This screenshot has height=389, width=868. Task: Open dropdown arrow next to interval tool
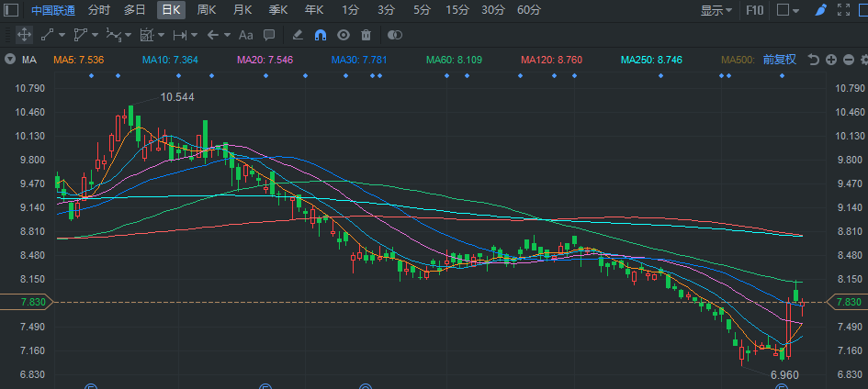194,36
